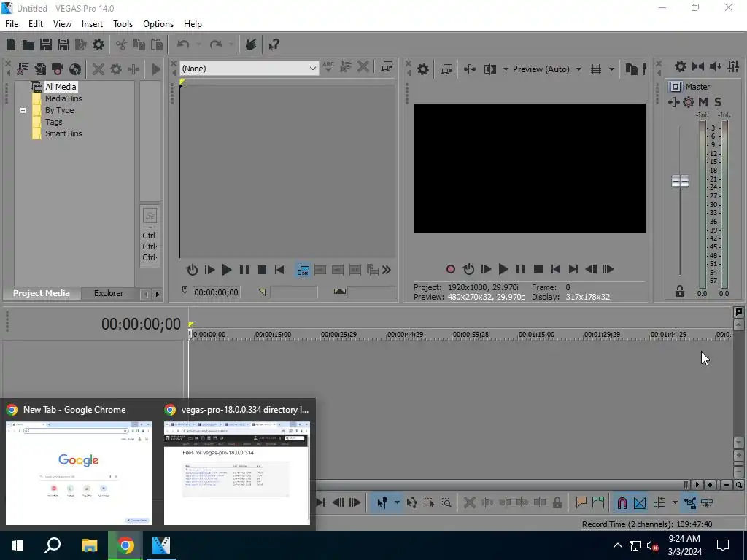Screen dimensions: 747x560
Task: Open Master Bus audio properties gear
Action: tap(681, 66)
